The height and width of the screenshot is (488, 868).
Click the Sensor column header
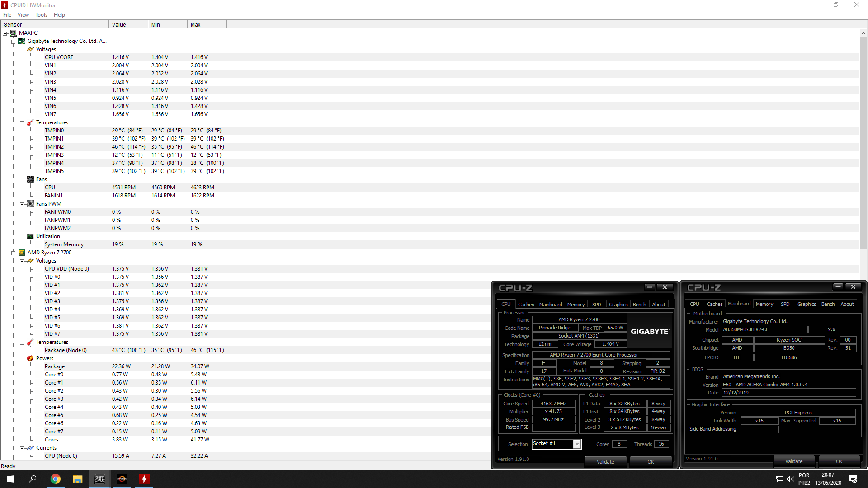coord(54,25)
